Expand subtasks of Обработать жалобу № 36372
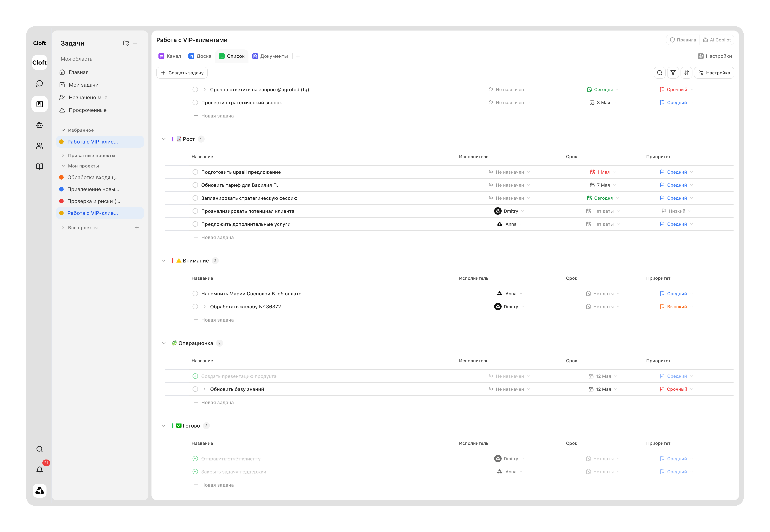Viewport: 770px width, 532px height. click(204, 306)
